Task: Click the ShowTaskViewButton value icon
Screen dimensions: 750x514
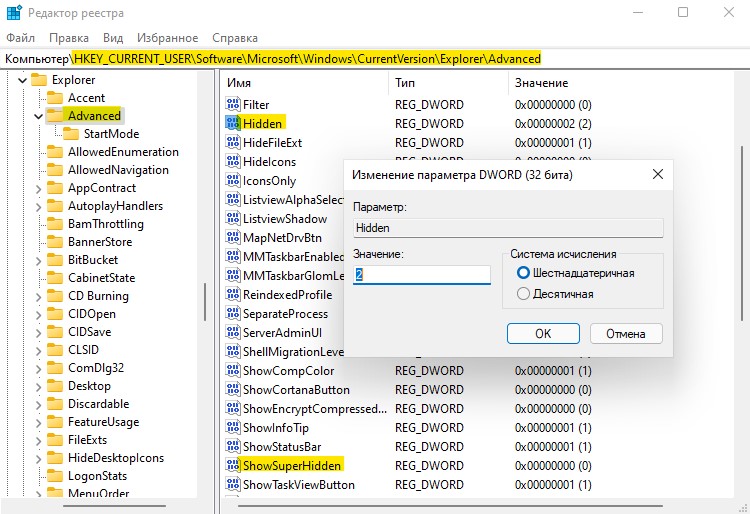Action: coord(233,484)
